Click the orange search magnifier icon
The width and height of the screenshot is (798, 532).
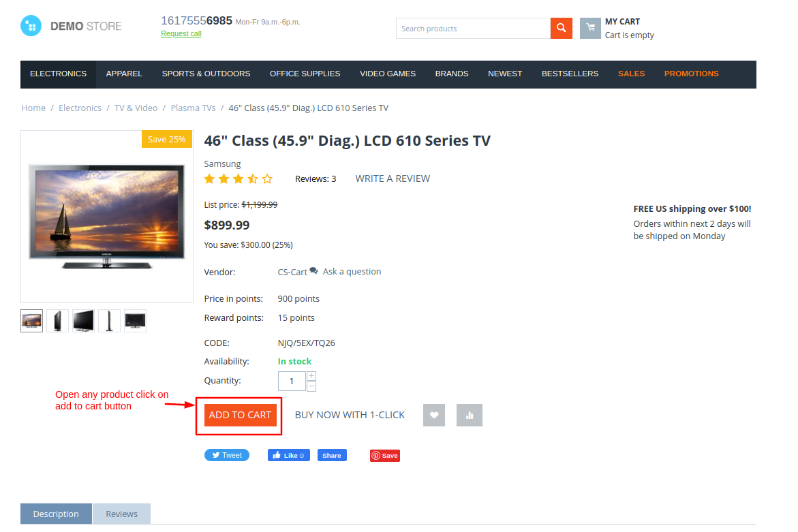coord(561,28)
